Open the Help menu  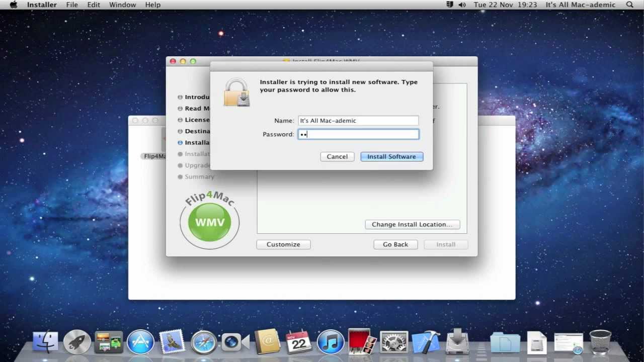153,5
